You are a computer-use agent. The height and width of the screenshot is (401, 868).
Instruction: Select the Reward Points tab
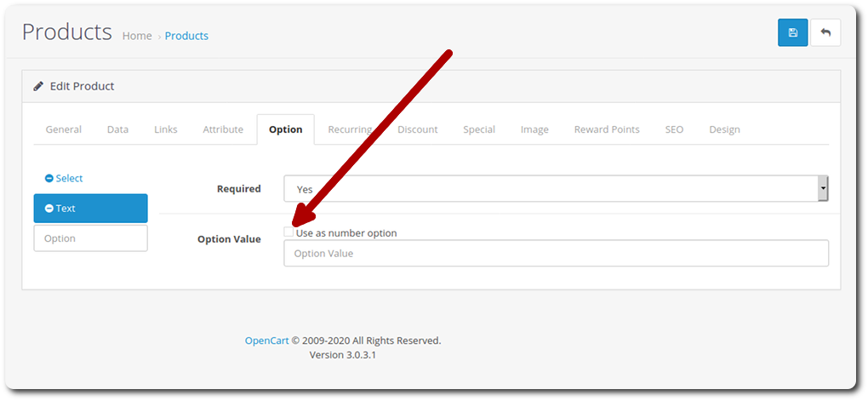coord(607,129)
